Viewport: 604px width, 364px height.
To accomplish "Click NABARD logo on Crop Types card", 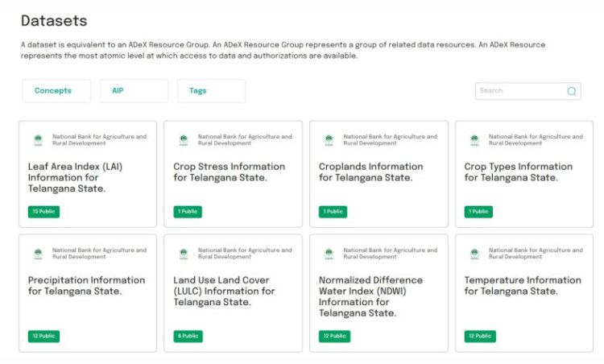I will point(474,140).
